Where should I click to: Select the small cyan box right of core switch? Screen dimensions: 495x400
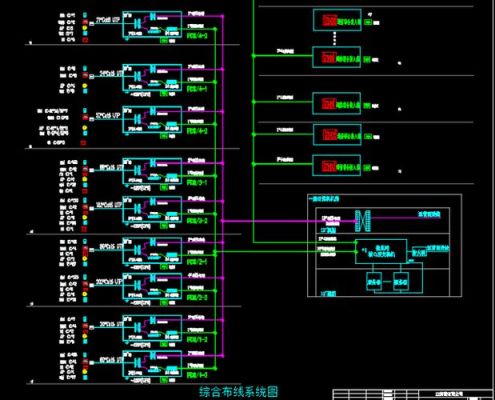(x=419, y=252)
